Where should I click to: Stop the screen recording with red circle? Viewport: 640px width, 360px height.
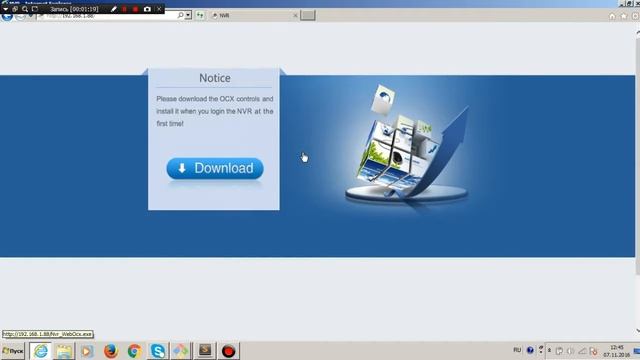(x=136, y=9)
